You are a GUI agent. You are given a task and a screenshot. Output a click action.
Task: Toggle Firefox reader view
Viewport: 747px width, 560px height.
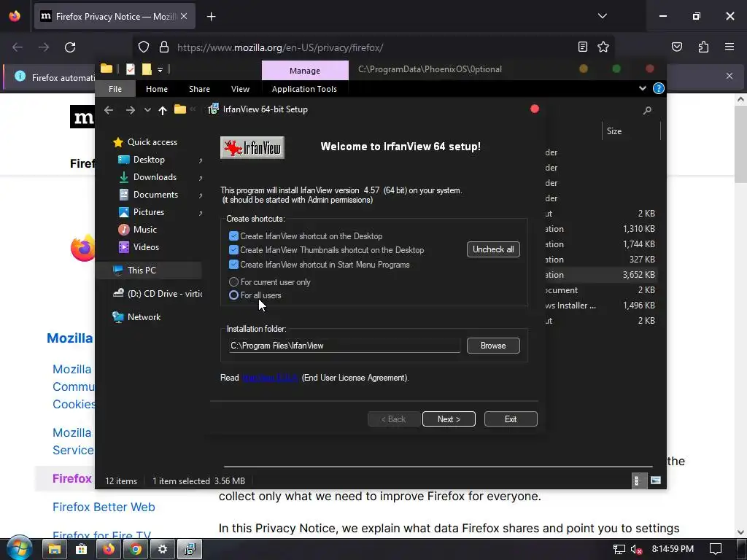(x=582, y=47)
